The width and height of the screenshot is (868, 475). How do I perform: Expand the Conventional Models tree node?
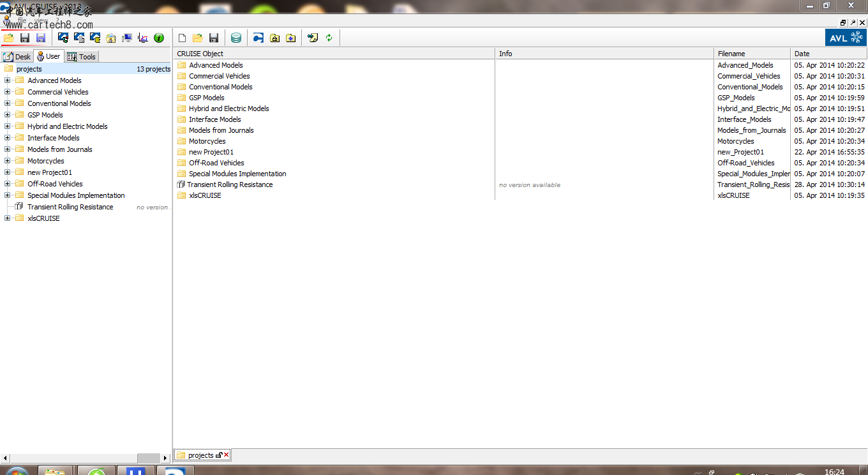tap(8, 103)
